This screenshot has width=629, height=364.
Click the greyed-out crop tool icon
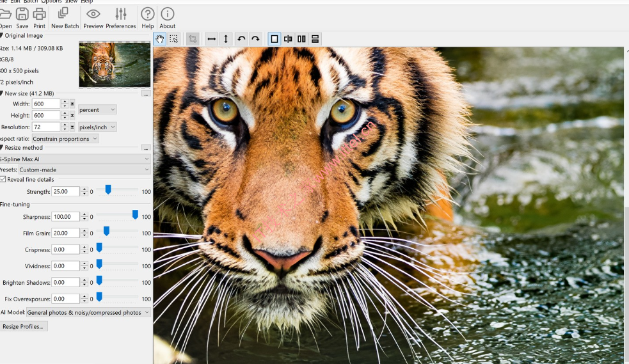click(x=193, y=39)
